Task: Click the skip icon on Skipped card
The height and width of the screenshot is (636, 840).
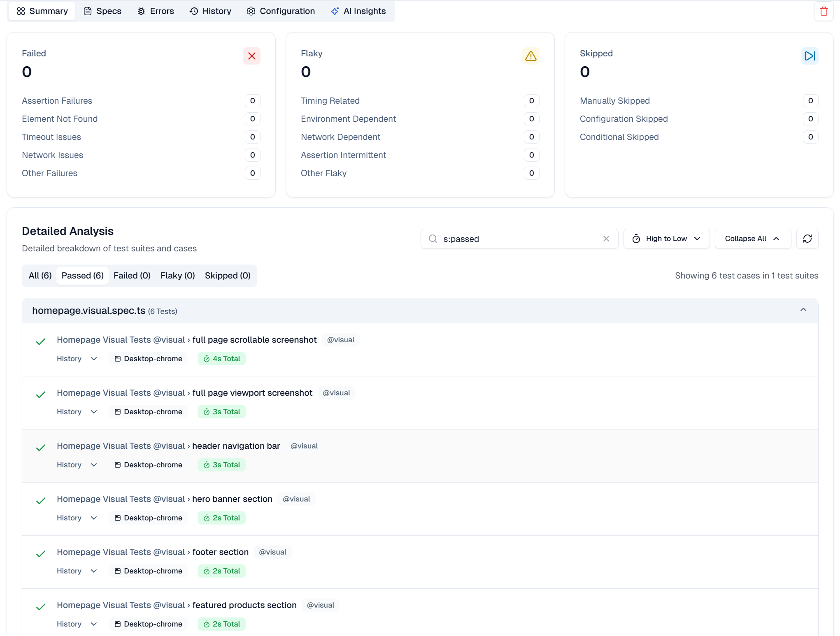Action: click(810, 56)
